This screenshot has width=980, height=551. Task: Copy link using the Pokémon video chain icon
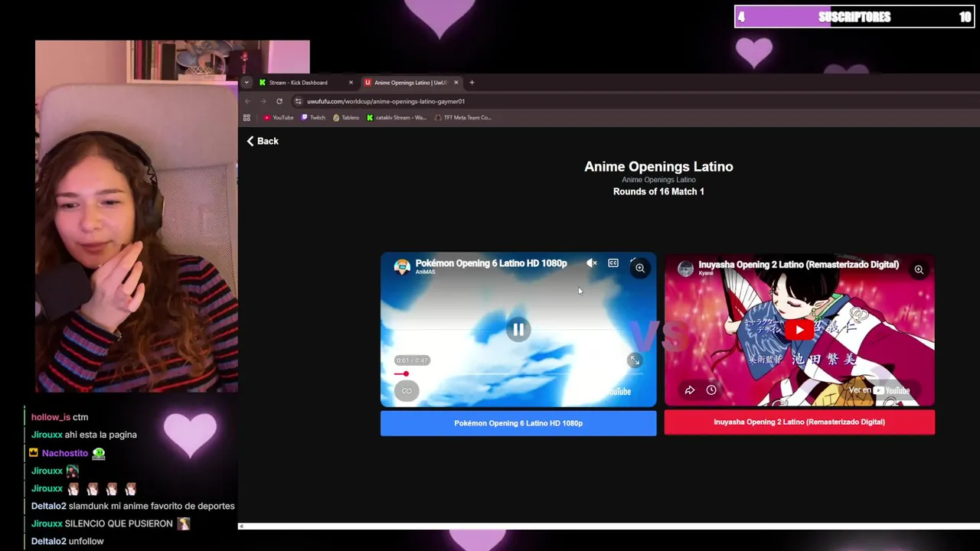tap(407, 391)
